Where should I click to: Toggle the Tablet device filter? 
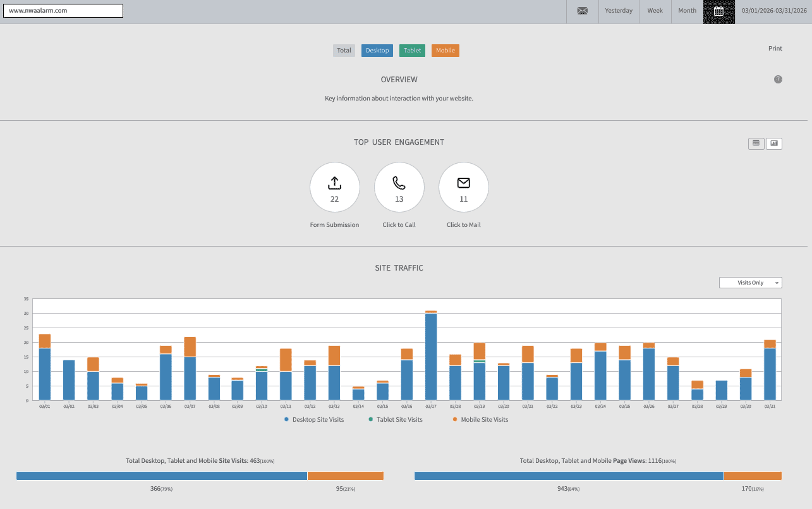(413, 51)
